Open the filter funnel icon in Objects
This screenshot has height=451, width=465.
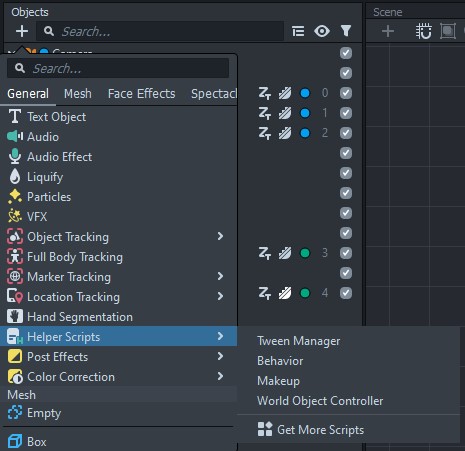(346, 31)
